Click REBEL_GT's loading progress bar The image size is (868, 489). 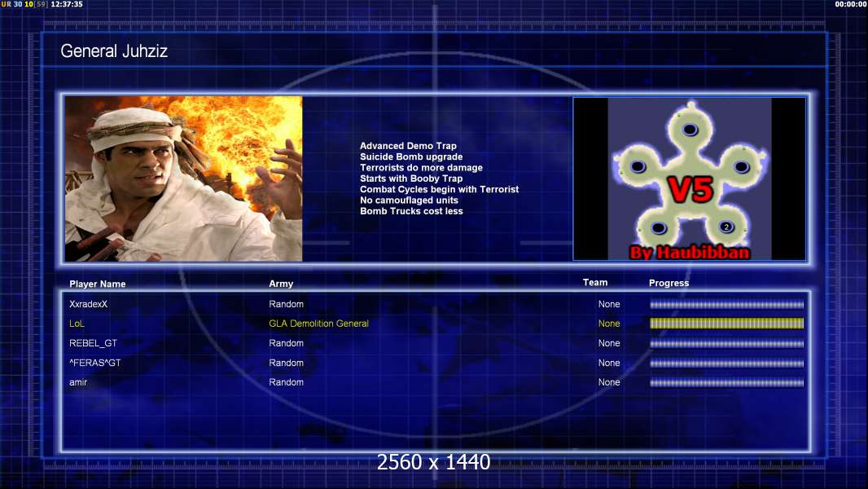[x=726, y=344]
